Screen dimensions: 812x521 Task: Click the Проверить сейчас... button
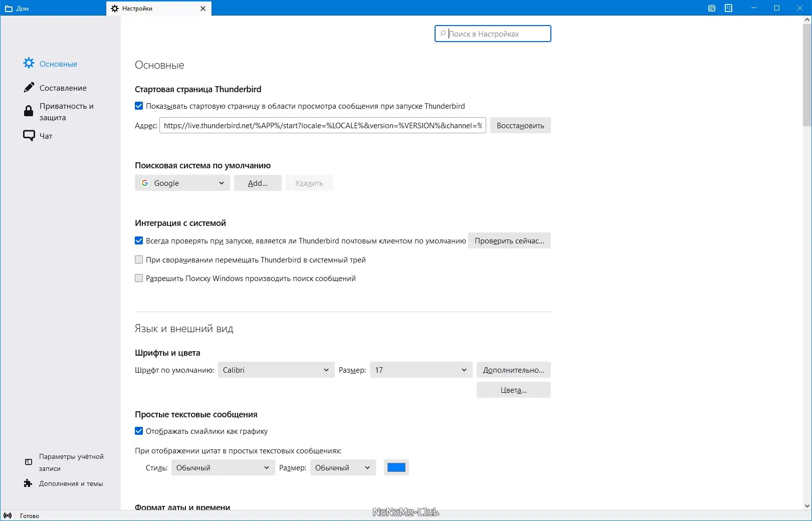click(509, 240)
